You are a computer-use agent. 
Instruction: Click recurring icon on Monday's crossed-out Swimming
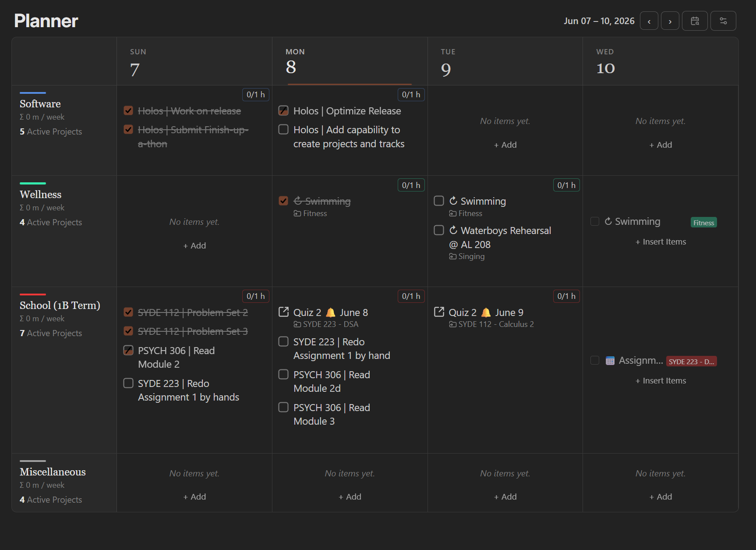298,201
